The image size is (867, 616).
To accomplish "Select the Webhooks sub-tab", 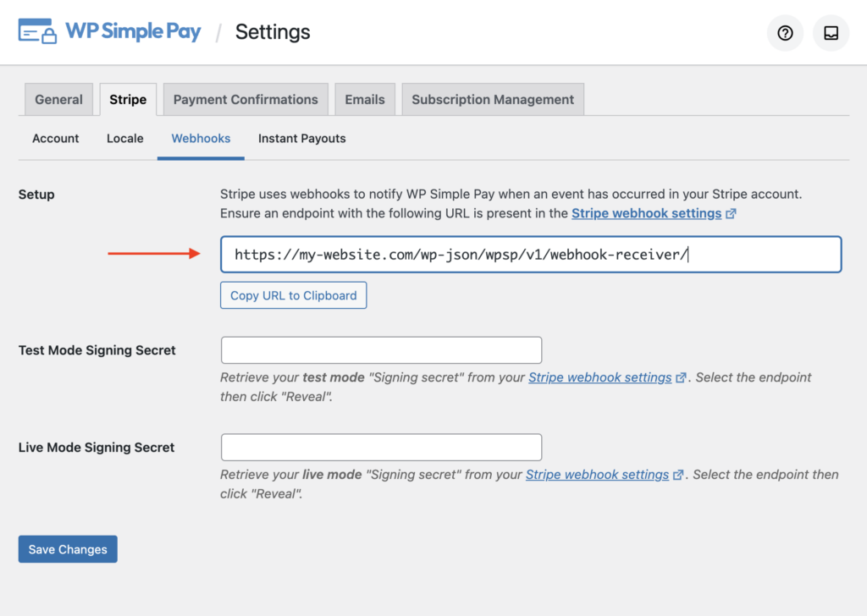I will point(201,138).
